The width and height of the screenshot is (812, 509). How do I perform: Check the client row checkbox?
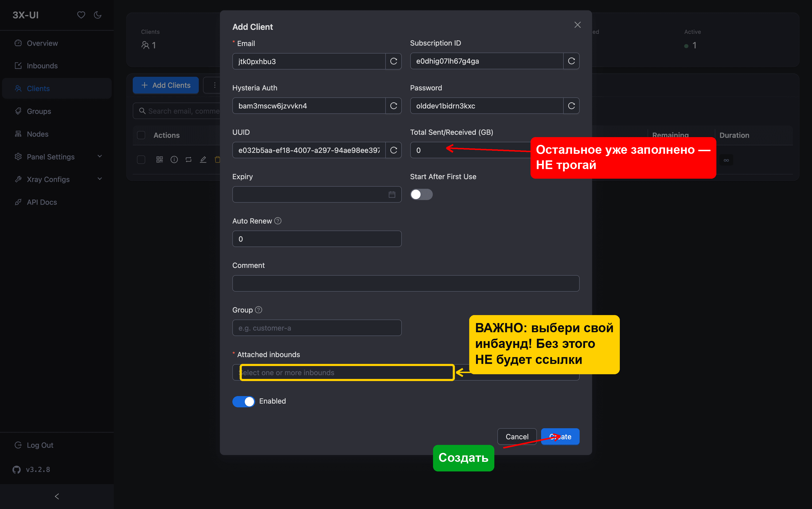pos(141,160)
